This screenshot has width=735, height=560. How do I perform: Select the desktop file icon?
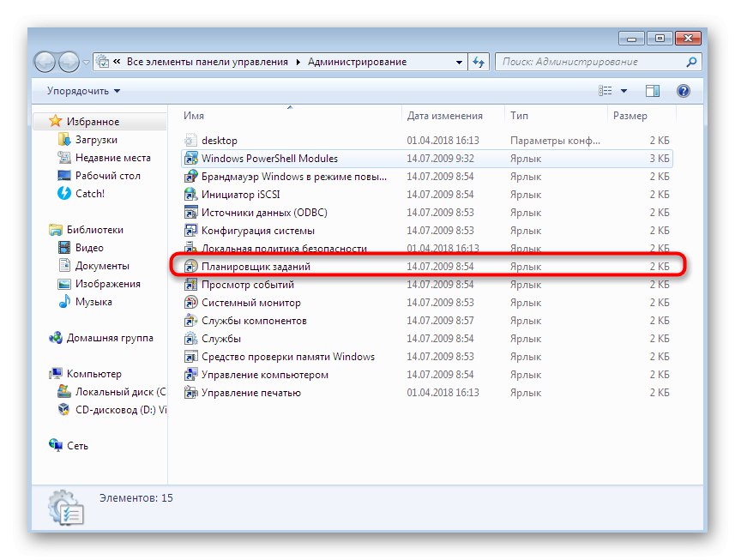click(190, 140)
